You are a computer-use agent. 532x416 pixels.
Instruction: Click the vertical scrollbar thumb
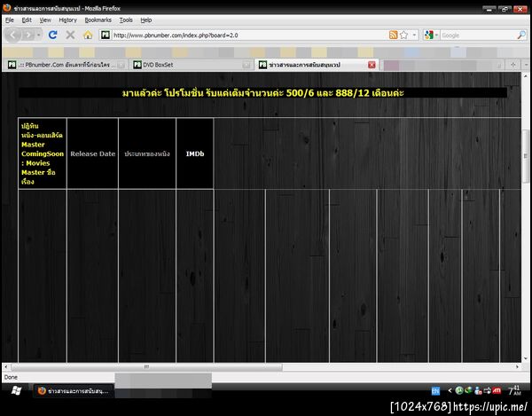click(x=526, y=157)
